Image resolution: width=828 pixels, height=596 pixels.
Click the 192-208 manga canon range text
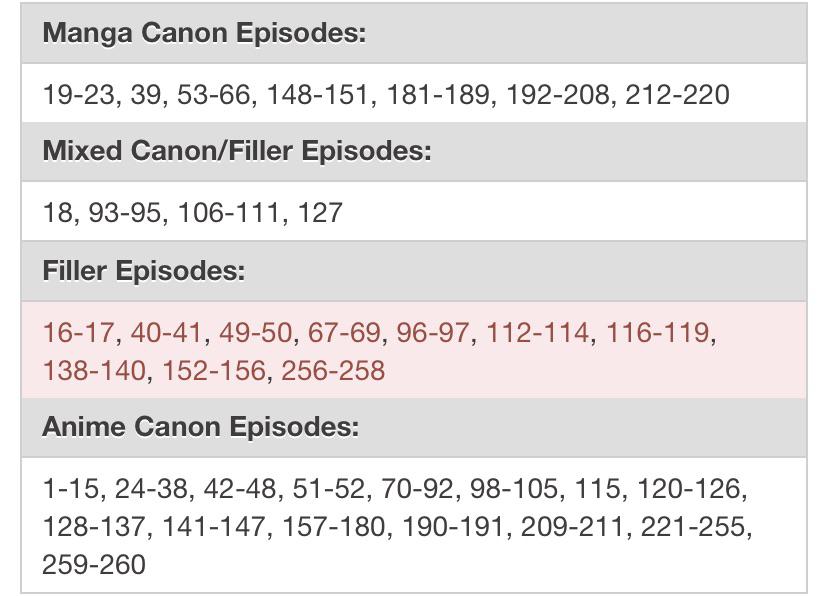coord(558,95)
